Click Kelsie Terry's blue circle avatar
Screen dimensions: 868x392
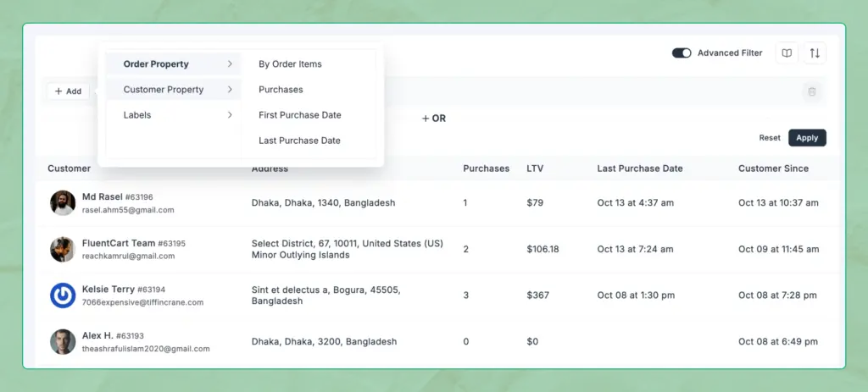click(x=63, y=295)
